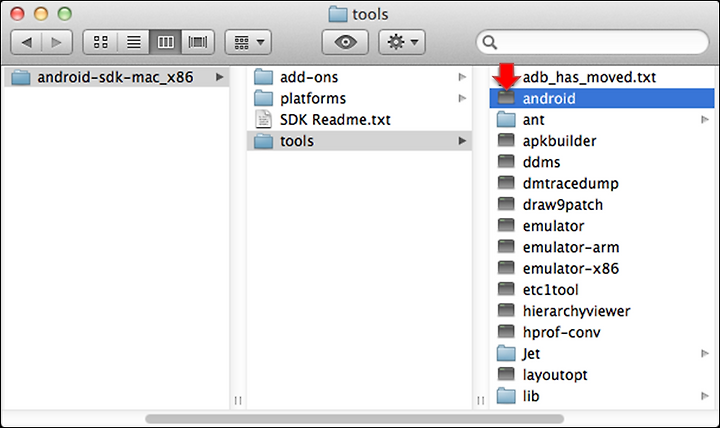
Task: Select the ddms executable icon
Action: [506, 161]
